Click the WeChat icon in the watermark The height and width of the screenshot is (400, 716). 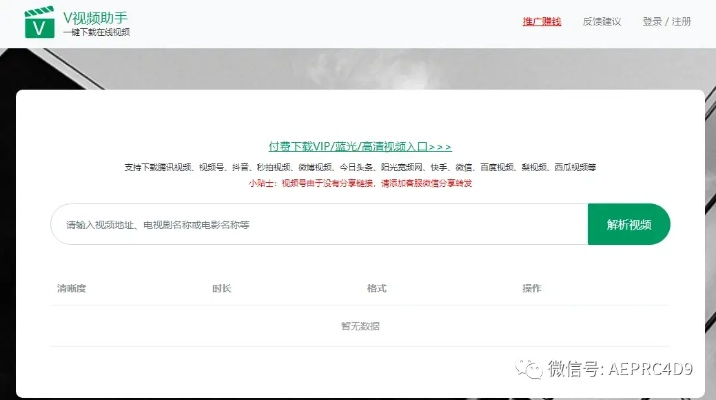(527, 370)
